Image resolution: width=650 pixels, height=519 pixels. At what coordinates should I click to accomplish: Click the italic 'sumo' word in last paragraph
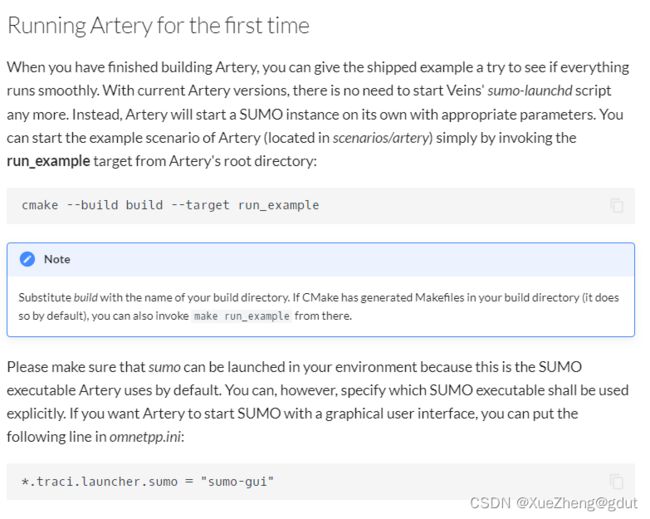pos(164,367)
